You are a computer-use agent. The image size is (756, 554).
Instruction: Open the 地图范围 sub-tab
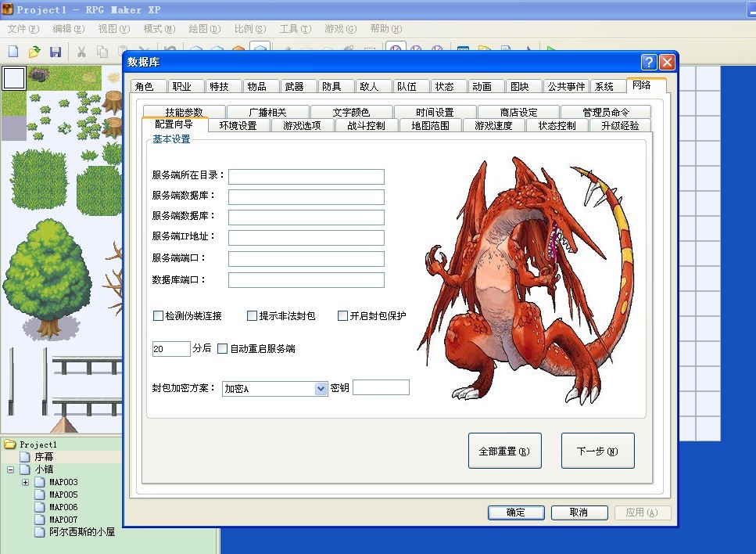click(x=430, y=125)
